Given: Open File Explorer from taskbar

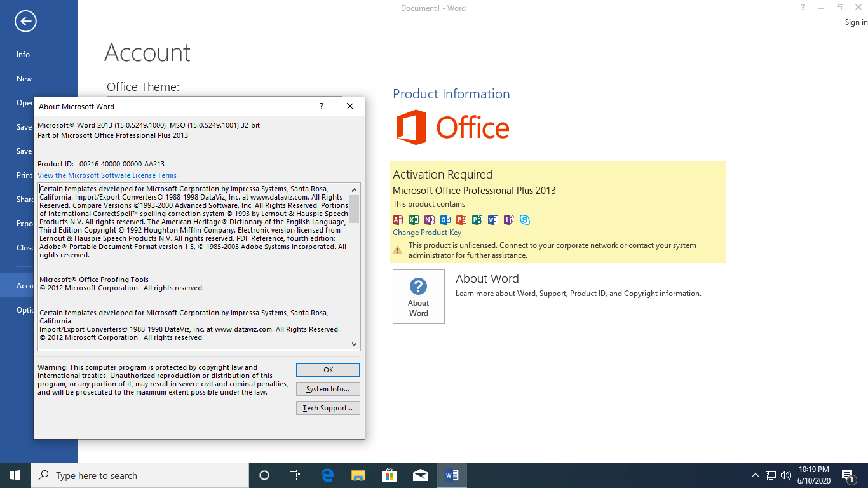Looking at the screenshot, I should pyautogui.click(x=358, y=475).
